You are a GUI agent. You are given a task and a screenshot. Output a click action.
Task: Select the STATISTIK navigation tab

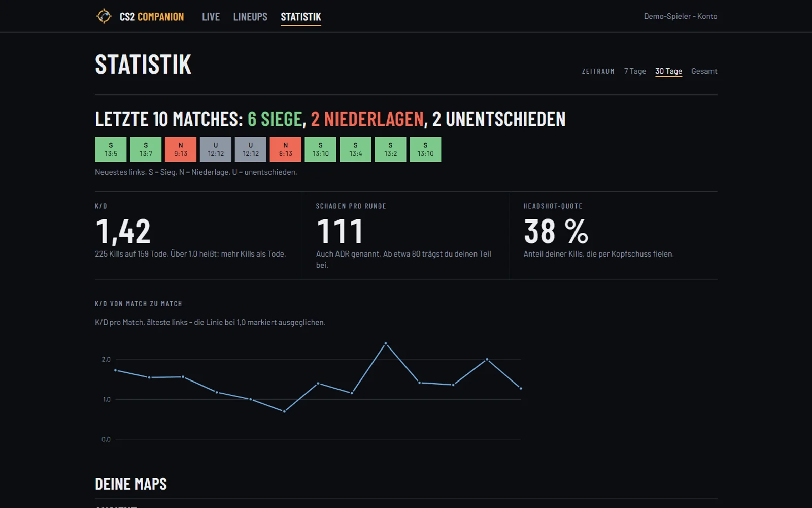(x=301, y=17)
